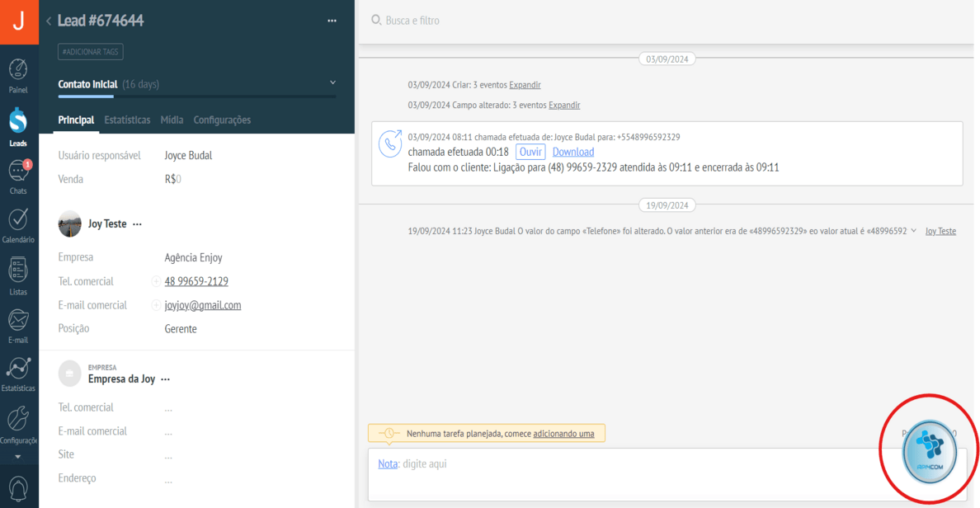Screen dimensions: 980x508
Task: Switch to the Estatísticas tab
Action: pyautogui.click(x=127, y=120)
